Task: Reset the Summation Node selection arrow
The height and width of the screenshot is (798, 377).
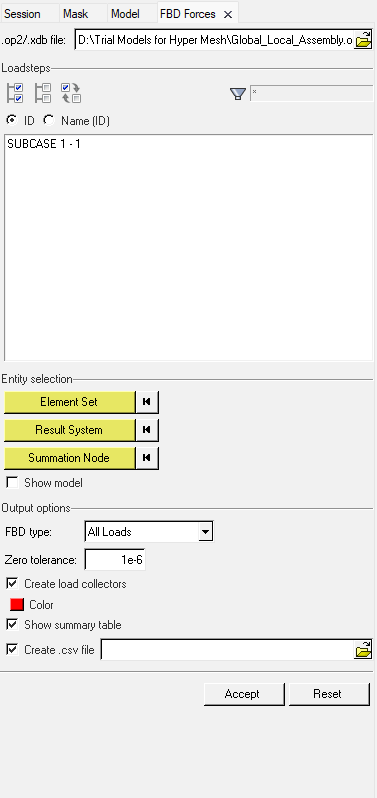Action: click(147, 458)
